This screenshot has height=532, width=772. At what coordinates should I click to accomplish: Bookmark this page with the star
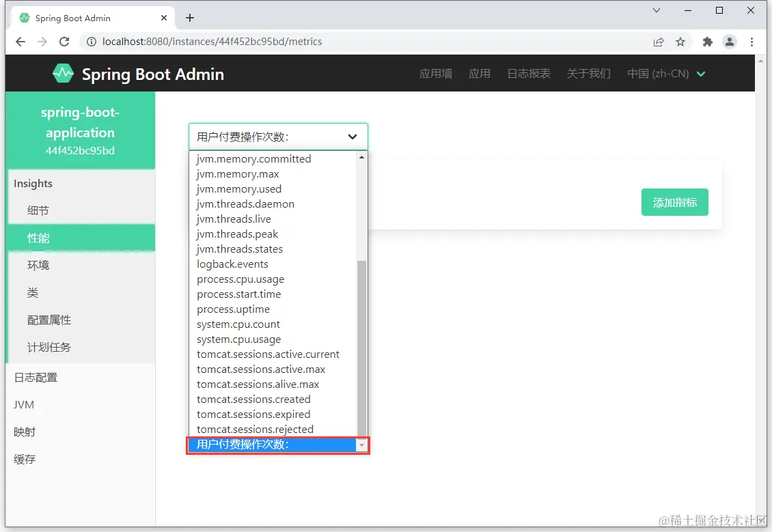pyautogui.click(x=680, y=42)
